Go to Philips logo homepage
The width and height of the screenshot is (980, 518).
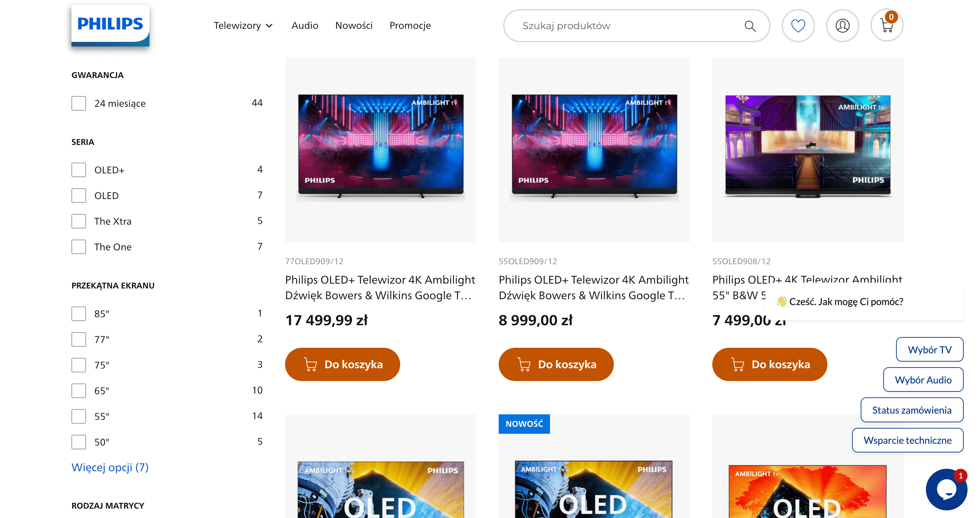coord(110,25)
